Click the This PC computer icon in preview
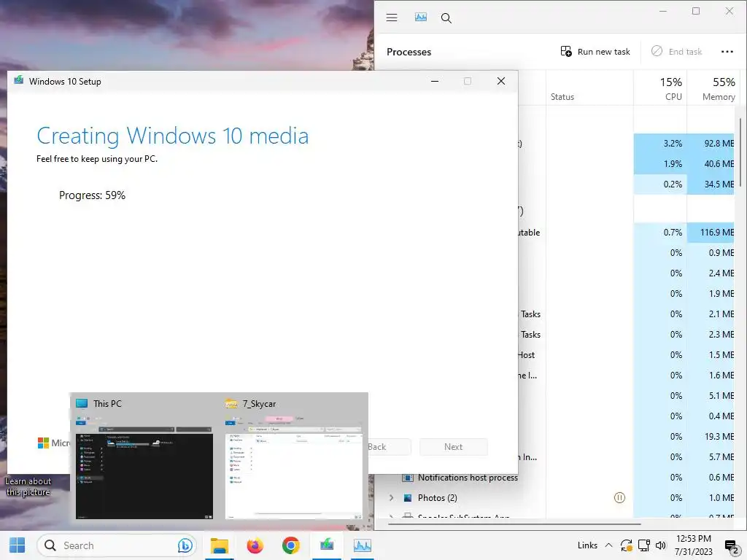The image size is (747, 560). (x=82, y=403)
